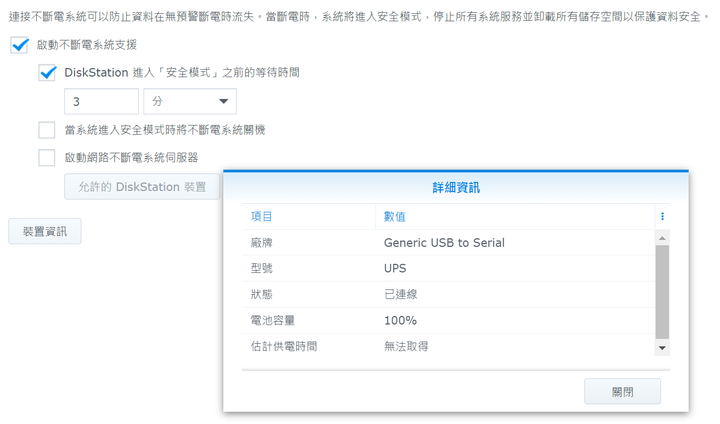720x424 pixels.
Task: Open 裝置資訊 device information
Action: tap(45, 231)
